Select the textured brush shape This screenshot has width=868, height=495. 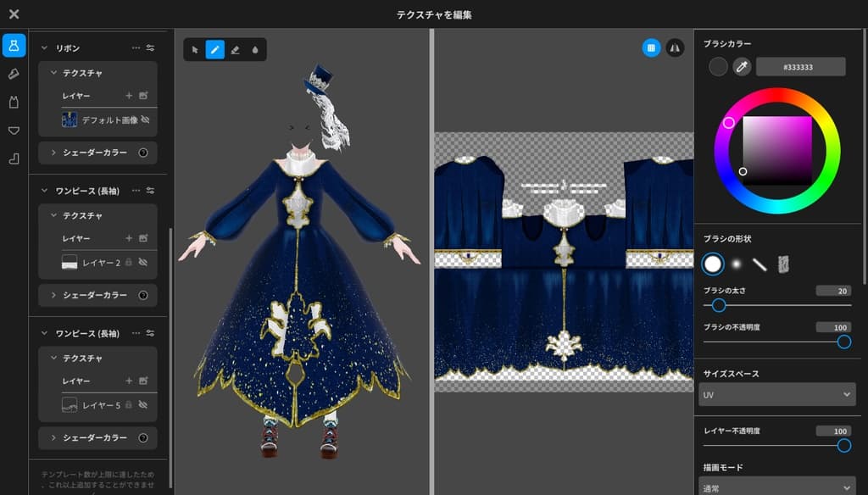click(783, 264)
